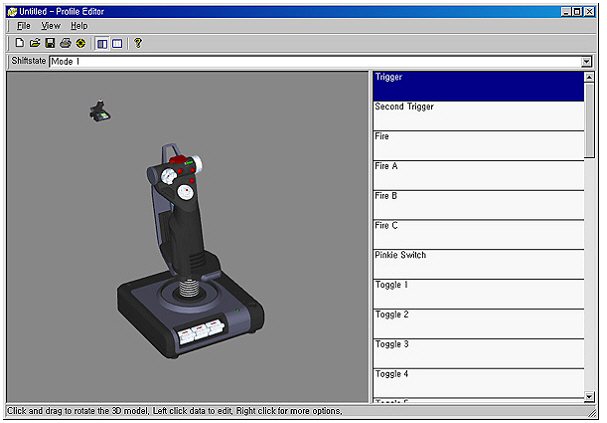Click the New profile toolbar icon
The image size is (607, 423).
coord(19,44)
